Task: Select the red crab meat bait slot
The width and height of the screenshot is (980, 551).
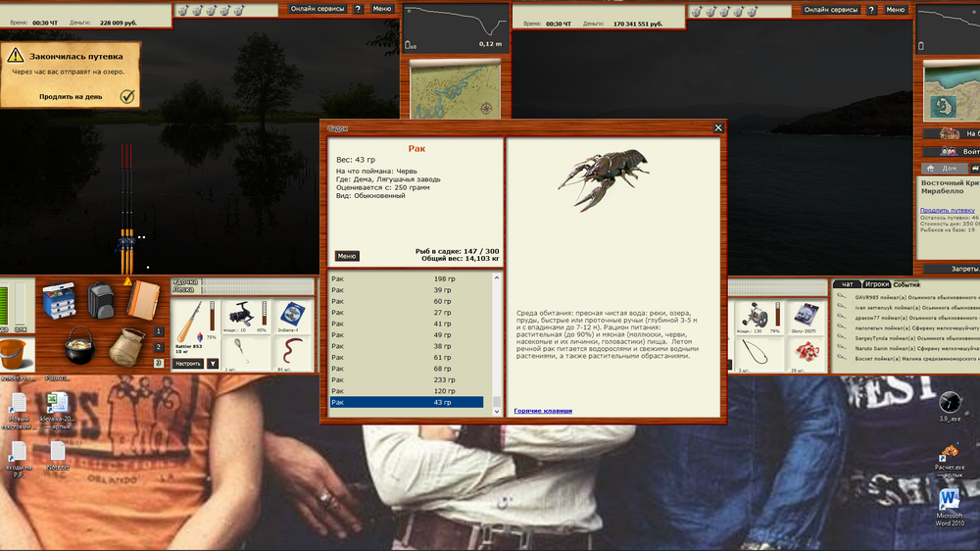Action: point(806,355)
